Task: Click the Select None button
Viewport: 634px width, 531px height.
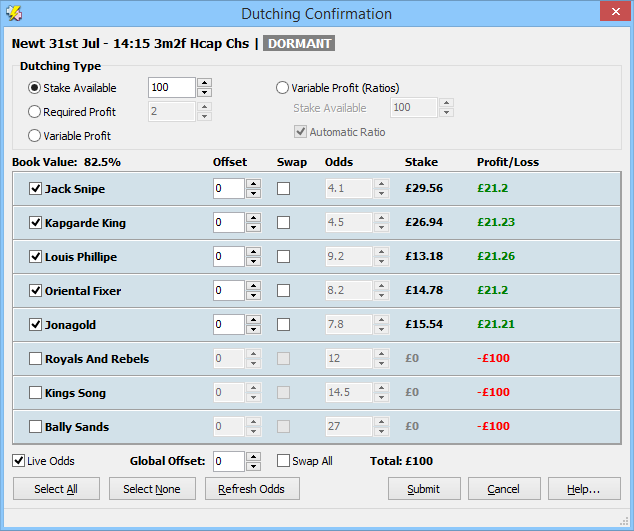Action: tap(152, 489)
